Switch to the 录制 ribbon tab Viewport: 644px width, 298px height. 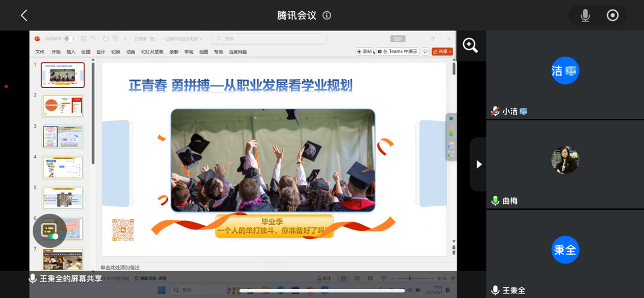pos(174,52)
